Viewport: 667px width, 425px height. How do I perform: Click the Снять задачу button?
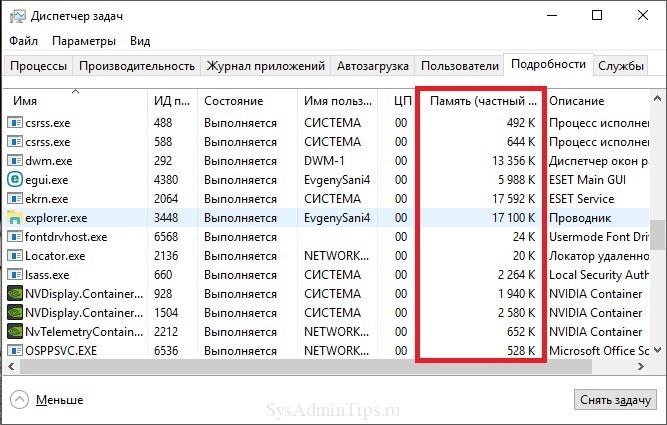click(615, 400)
